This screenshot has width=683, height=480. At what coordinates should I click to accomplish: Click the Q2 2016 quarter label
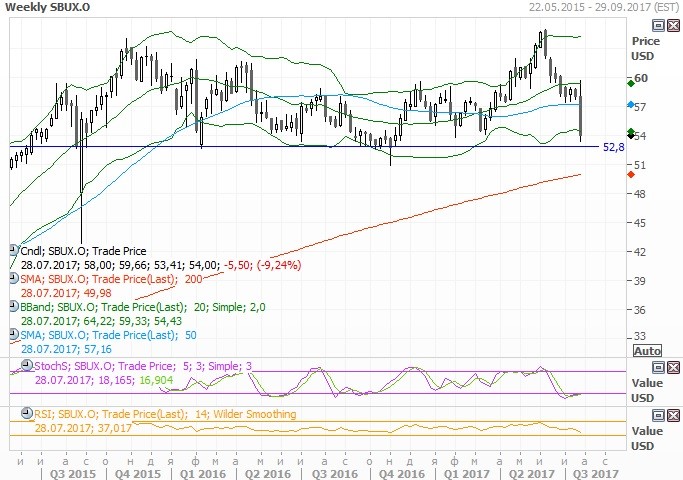pyautogui.click(x=268, y=473)
